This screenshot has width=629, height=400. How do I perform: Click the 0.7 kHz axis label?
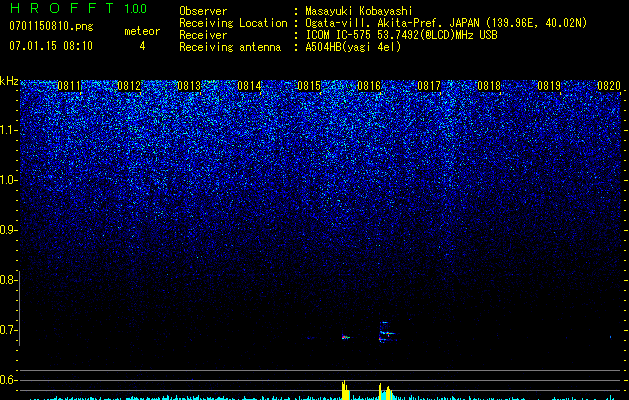(x=8, y=330)
